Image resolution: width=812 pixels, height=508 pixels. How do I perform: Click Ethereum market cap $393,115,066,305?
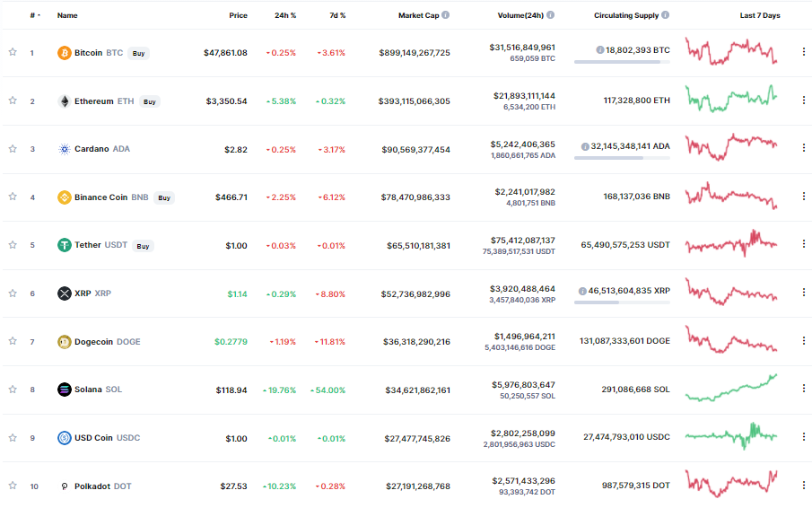click(414, 101)
